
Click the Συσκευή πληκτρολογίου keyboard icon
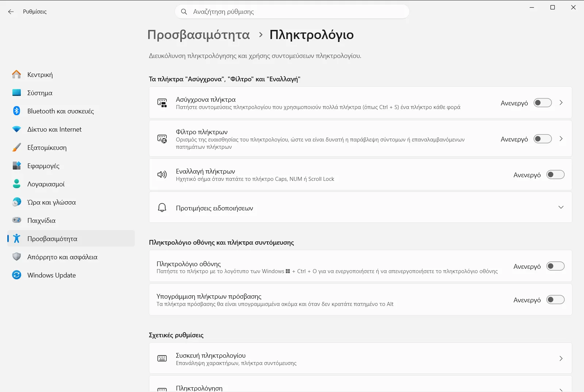point(162,358)
